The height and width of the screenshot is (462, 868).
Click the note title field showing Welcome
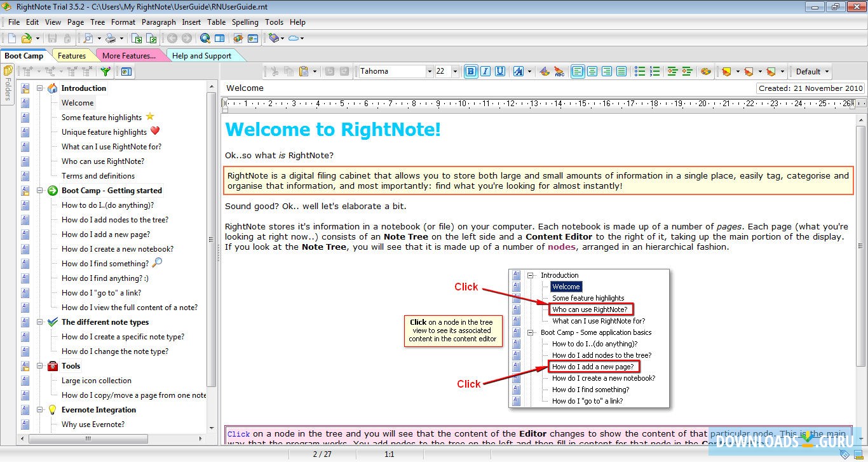(x=488, y=88)
